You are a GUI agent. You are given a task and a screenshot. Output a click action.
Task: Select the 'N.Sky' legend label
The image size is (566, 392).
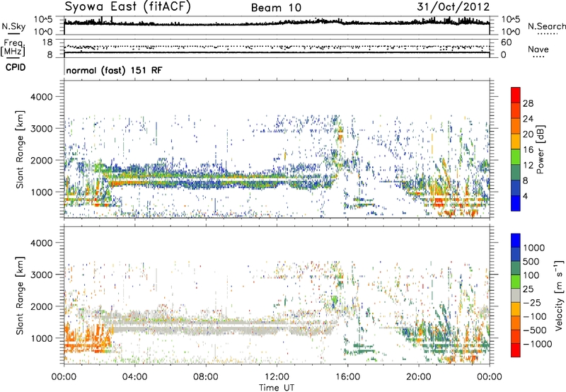click(13, 26)
